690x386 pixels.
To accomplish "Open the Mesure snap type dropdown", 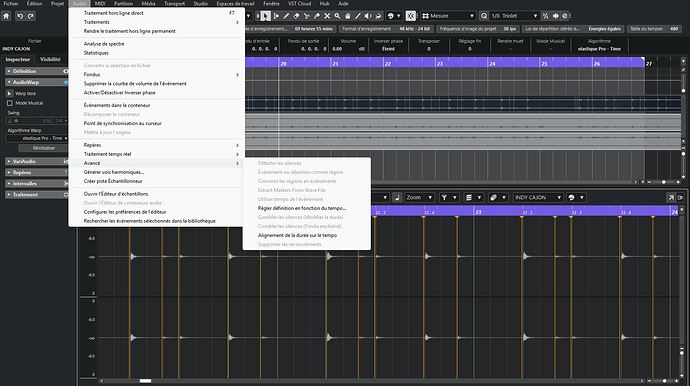I will pos(448,16).
